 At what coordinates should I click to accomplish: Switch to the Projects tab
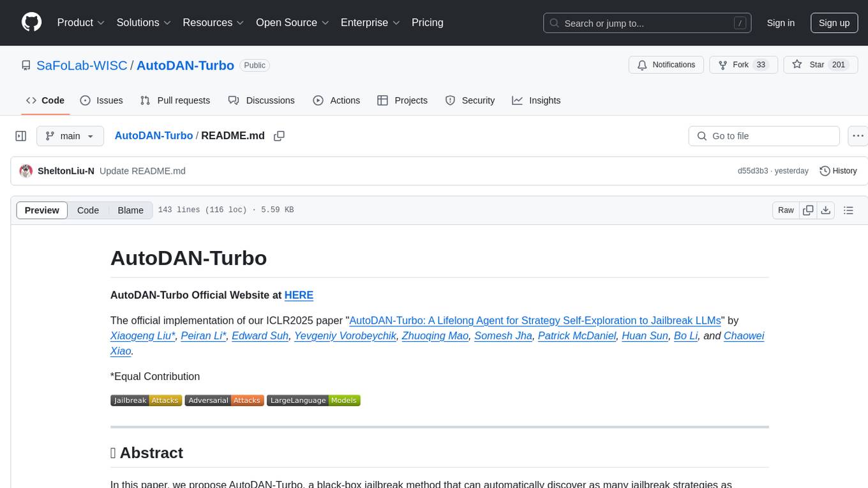pyautogui.click(x=402, y=100)
